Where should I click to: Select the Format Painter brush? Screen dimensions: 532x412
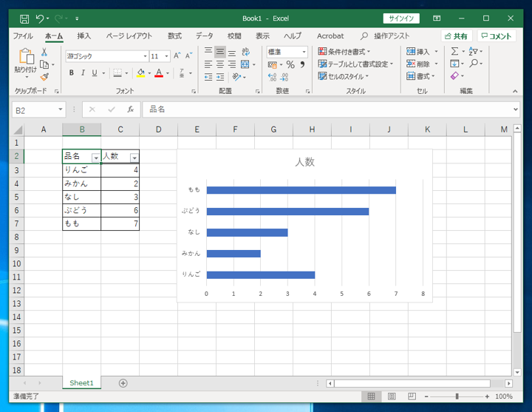pos(44,77)
